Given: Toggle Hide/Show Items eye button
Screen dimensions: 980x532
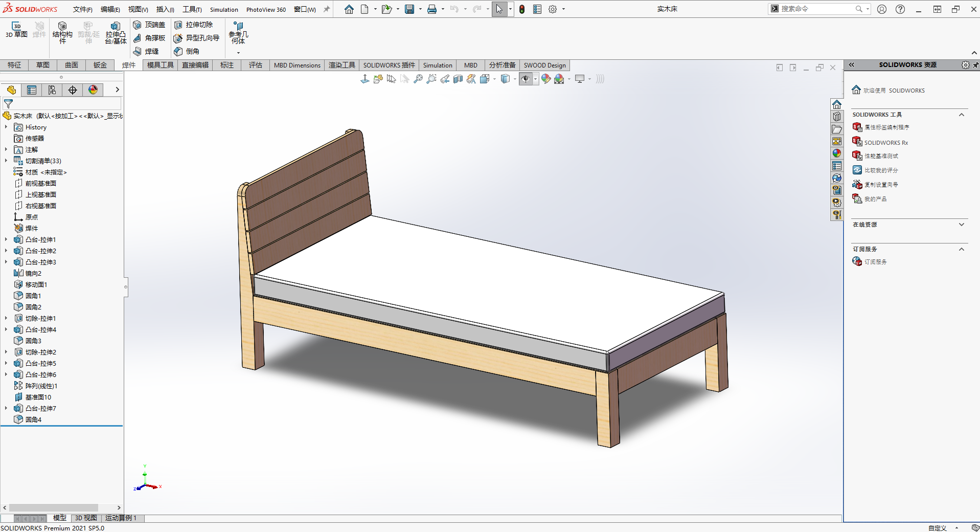Looking at the screenshot, I should 525,79.
